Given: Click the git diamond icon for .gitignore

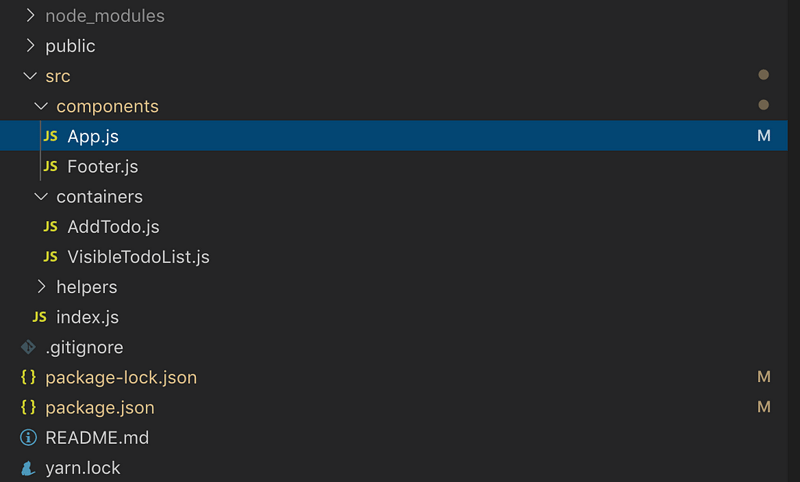Looking at the screenshot, I should (28, 347).
